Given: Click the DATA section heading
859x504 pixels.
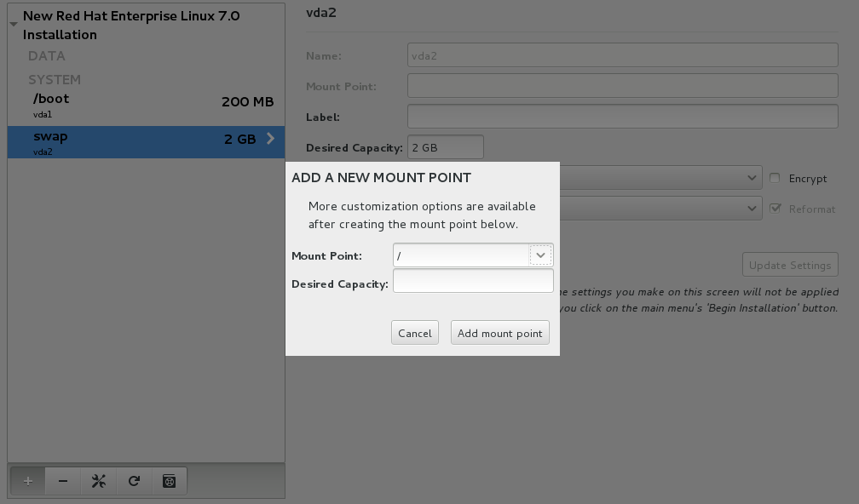Looking at the screenshot, I should (47, 56).
